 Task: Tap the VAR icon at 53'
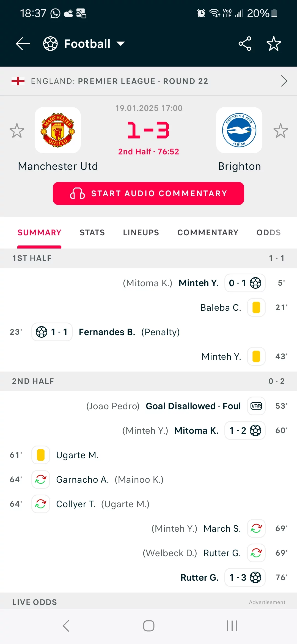(x=256, y=406)
